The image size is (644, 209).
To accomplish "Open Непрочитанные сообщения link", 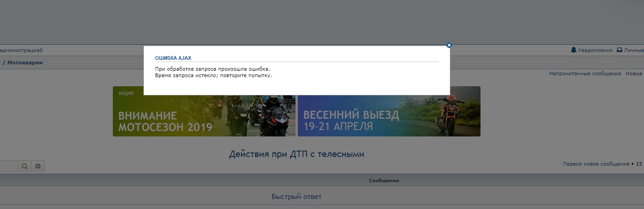I will [585, 73].
